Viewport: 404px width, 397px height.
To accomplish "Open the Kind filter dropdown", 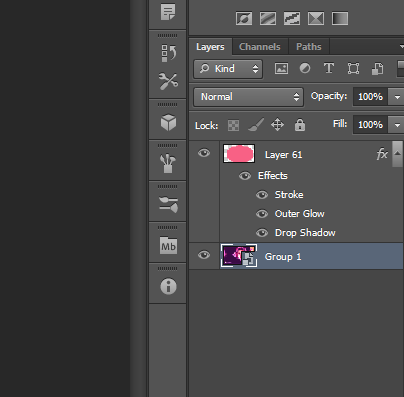I will [228, 69].
